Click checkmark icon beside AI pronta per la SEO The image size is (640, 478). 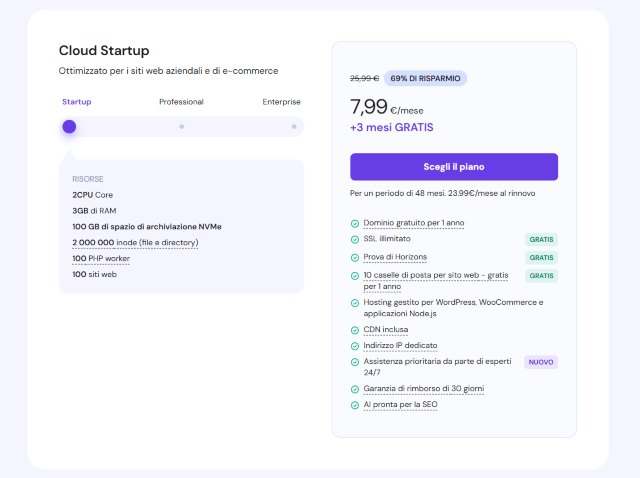(355, 405)
